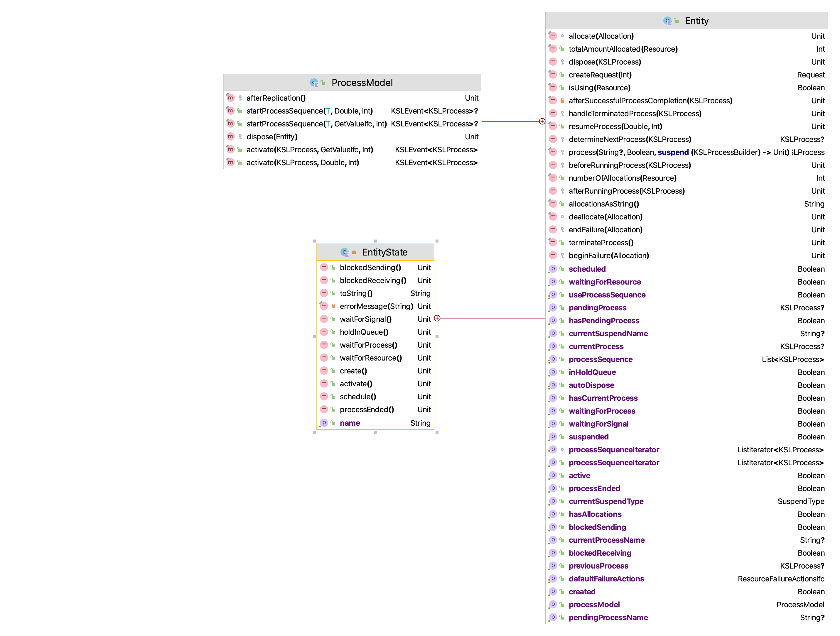Select the process(String?, Boolean, suspend...) method

(x=686, y=152)
